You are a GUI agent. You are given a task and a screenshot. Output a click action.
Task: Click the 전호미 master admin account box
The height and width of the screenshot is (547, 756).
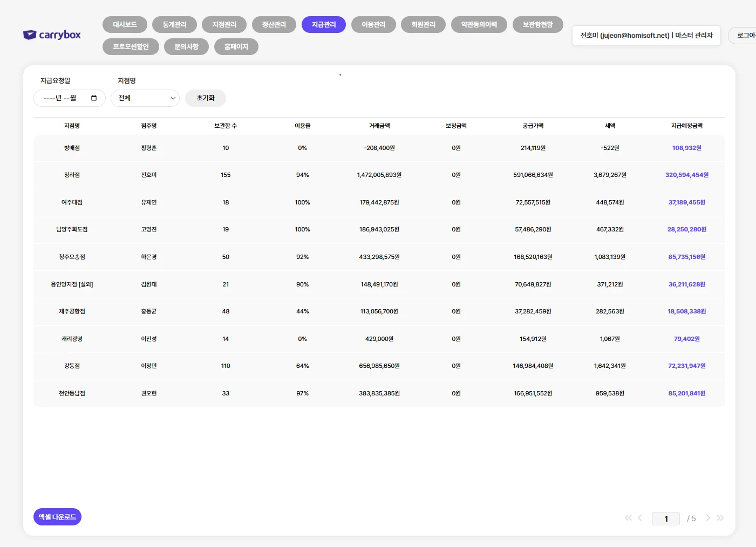tap(646, 36)
